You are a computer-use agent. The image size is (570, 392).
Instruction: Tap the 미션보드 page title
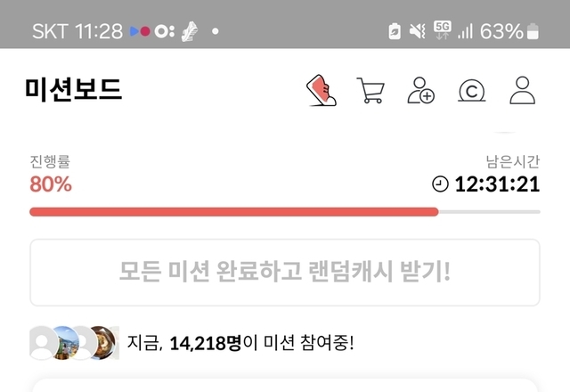(x=73, y=89)
